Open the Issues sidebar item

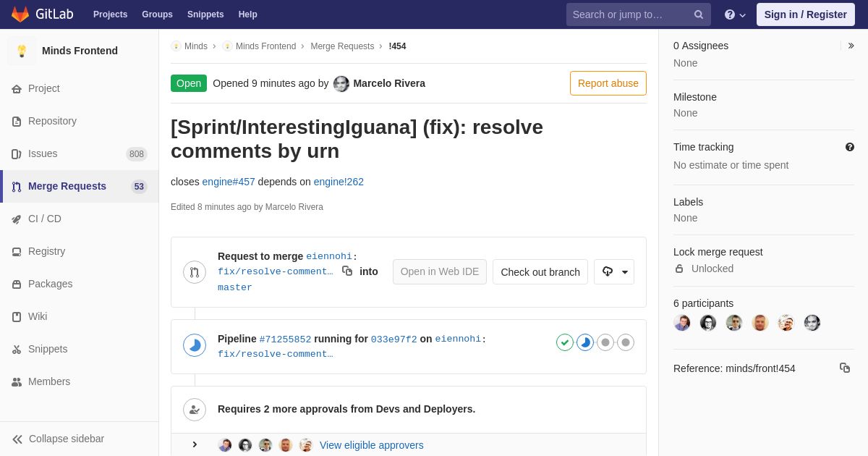tap(80, 153)
